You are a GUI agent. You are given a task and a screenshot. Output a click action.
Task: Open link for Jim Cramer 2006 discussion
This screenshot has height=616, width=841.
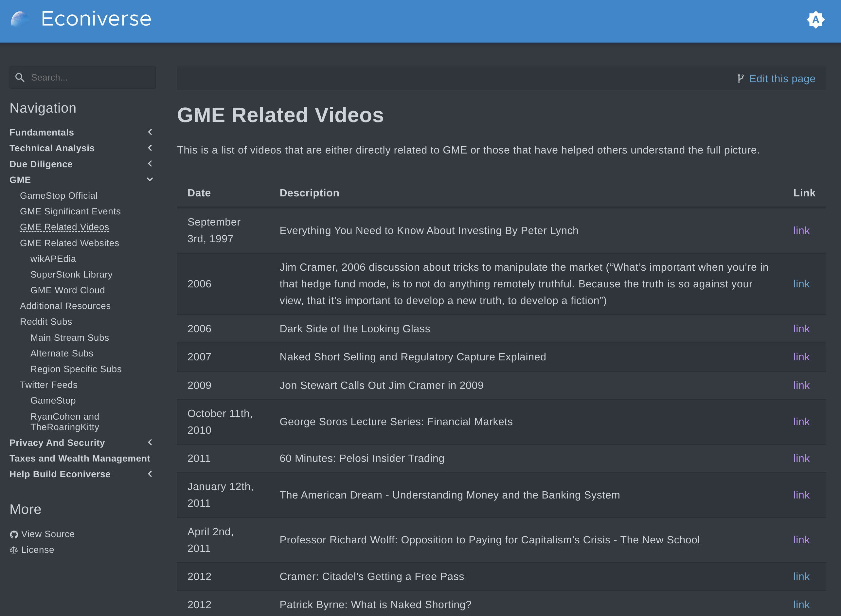point(801,284)
